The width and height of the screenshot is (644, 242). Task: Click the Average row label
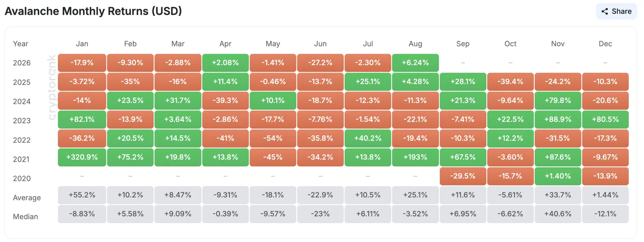[x=27, y=198]
